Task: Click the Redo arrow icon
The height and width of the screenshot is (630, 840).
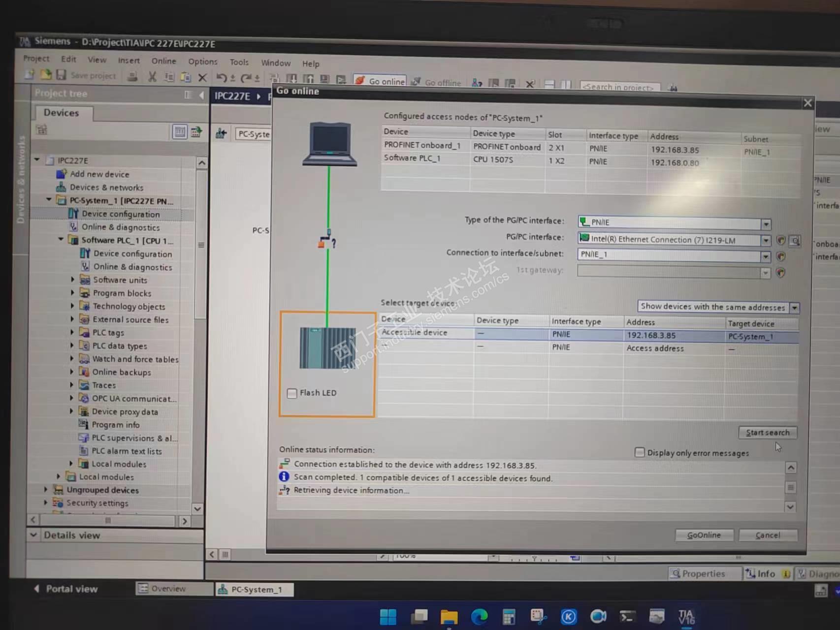Action: click(246, 78)
